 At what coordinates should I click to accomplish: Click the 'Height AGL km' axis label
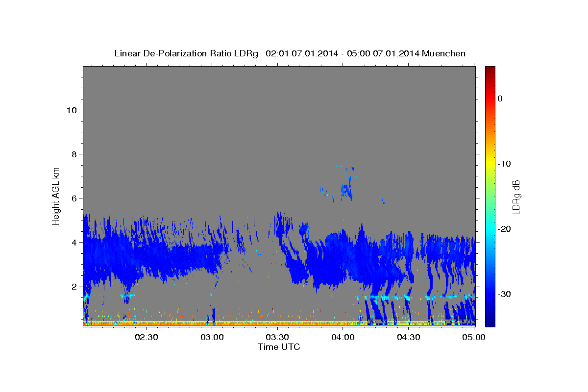[56, 196]
